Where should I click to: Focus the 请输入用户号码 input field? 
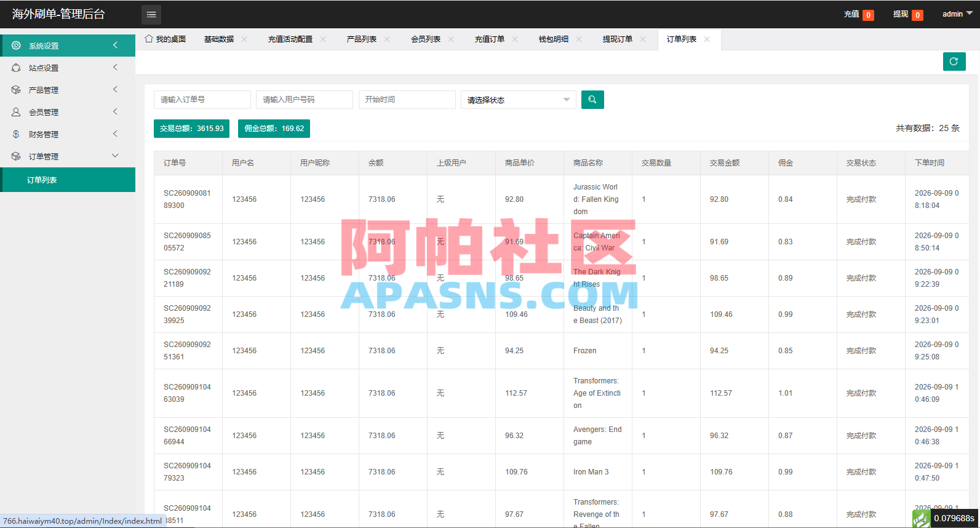click(x=305, y=100)
